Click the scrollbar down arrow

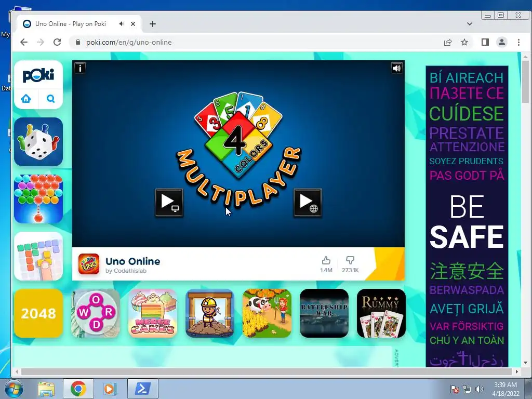[526, 363]
